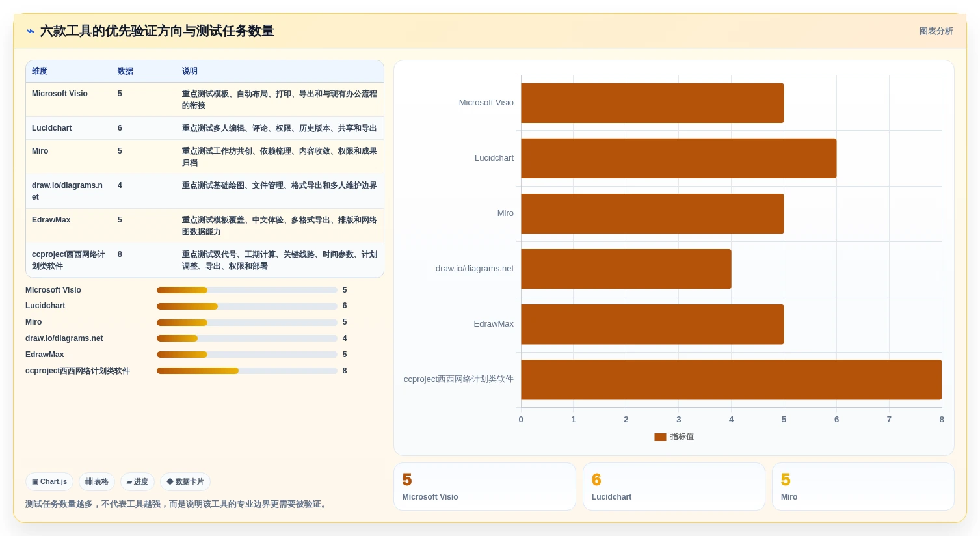Click the EdrawMax progress bar
This screenshot has width=980, height=536.
click(247, 355)
